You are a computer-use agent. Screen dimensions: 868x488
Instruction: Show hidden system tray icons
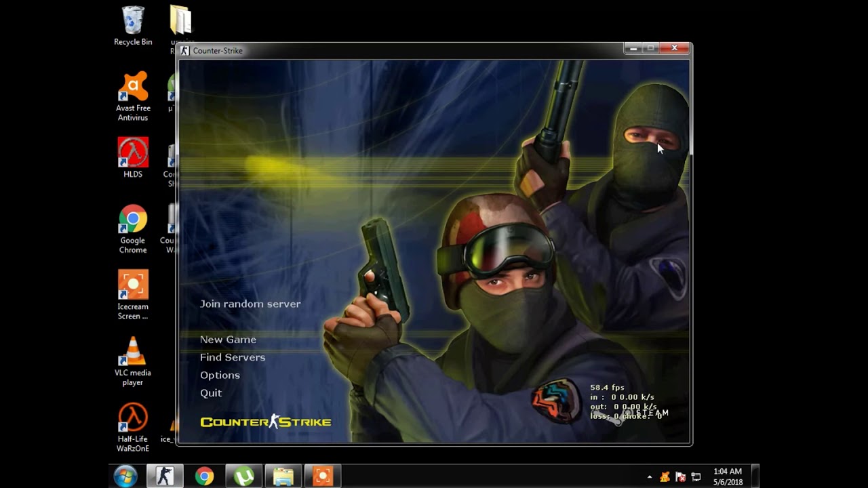click(650, 477)
